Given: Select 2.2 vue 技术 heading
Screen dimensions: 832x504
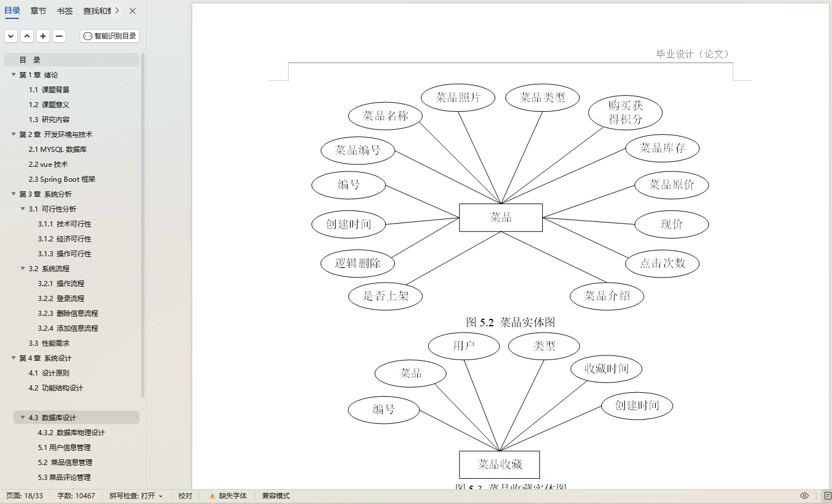Looking at the screenshot, I should pyautogui.click(x=48, y=164).
